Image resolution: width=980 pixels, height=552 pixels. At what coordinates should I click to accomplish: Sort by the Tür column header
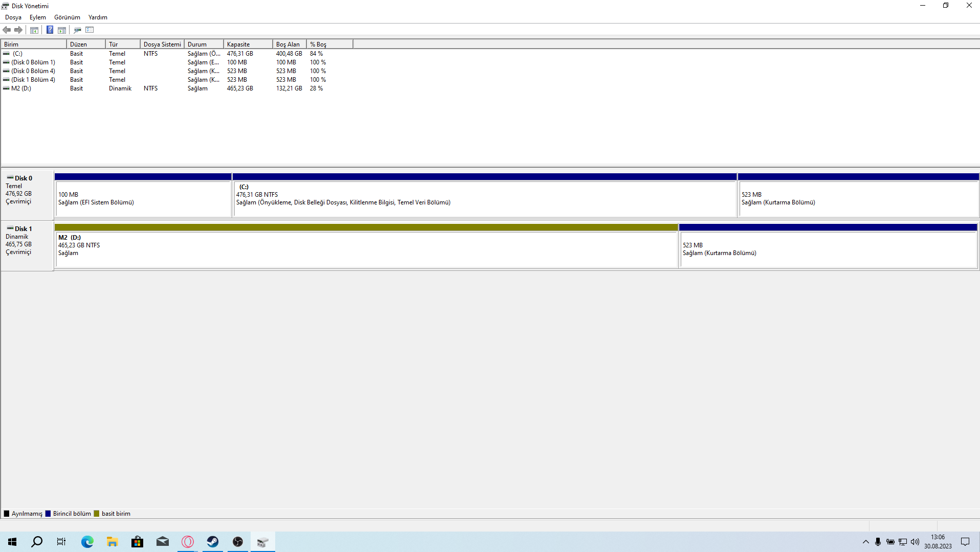point(123,44)
